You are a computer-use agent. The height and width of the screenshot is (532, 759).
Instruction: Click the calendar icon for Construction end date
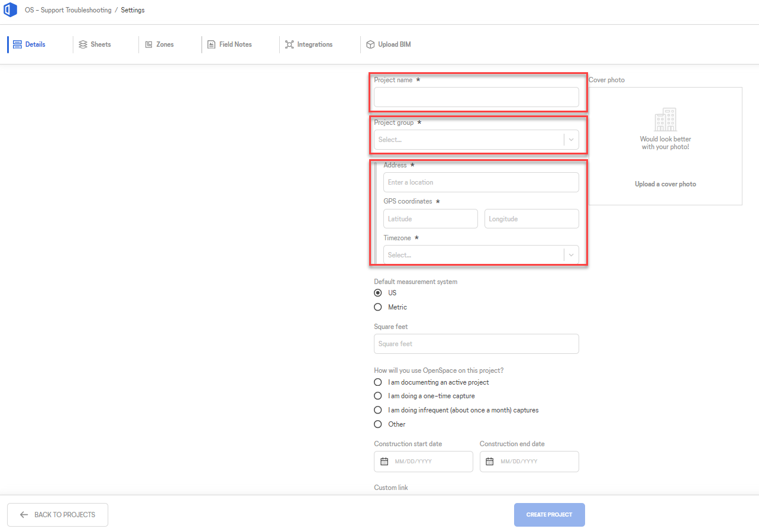coord(488,462)
